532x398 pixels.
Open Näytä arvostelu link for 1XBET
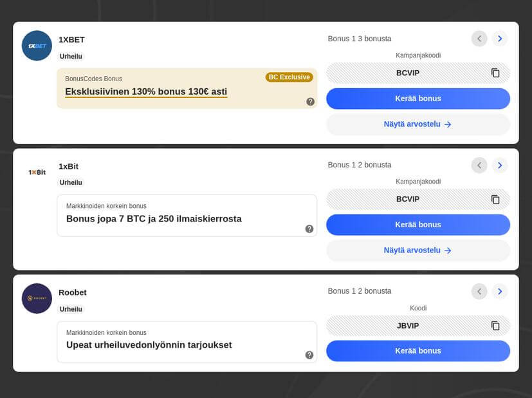418,124
